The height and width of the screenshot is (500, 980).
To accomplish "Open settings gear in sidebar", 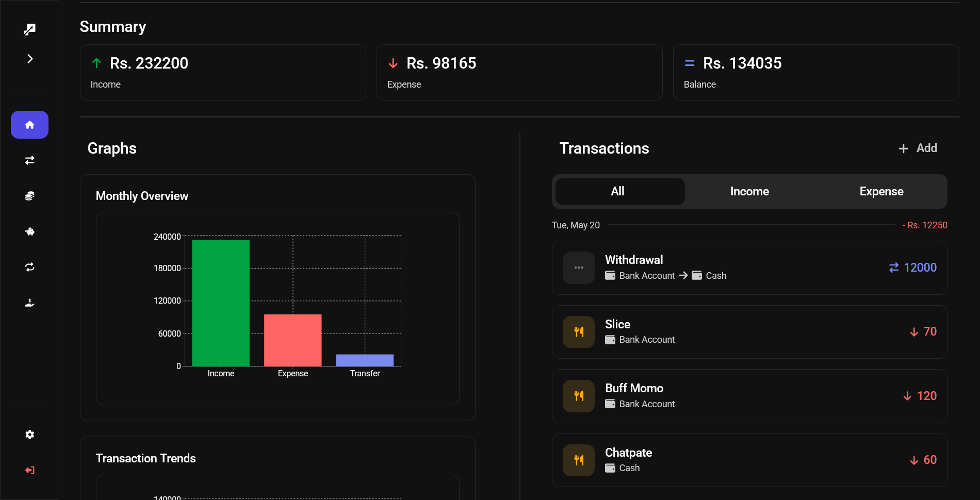I will click(x=29, y=435).
